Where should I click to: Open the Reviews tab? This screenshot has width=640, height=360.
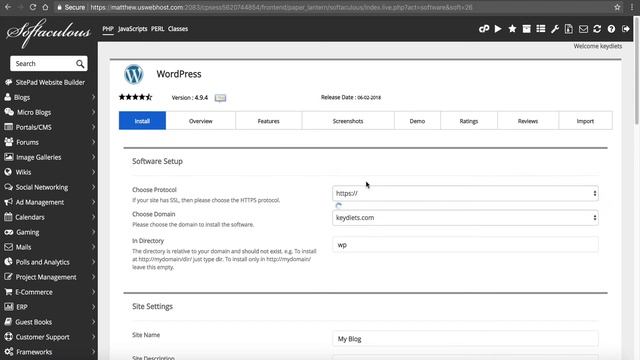pos(528,121)
